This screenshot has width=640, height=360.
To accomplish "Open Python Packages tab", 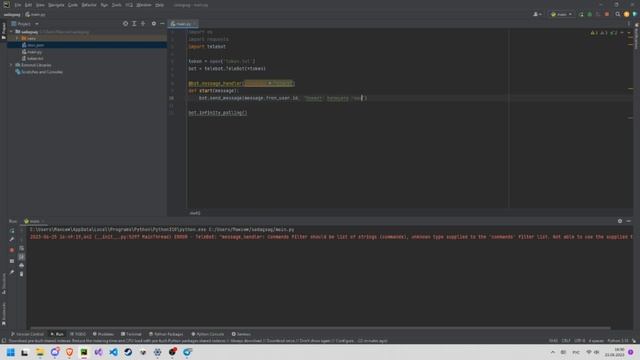I will (166, 334).
